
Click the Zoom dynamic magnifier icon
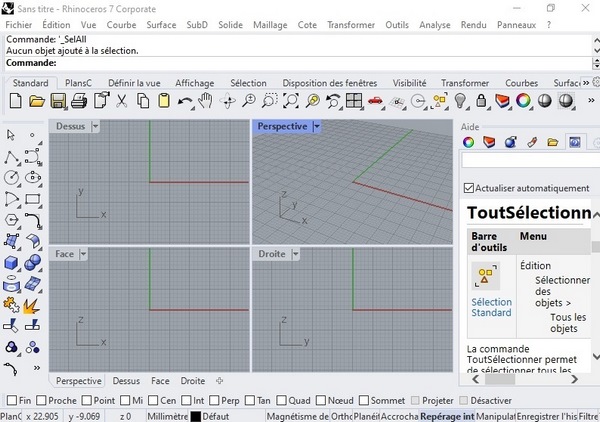(x=249, y=101)
